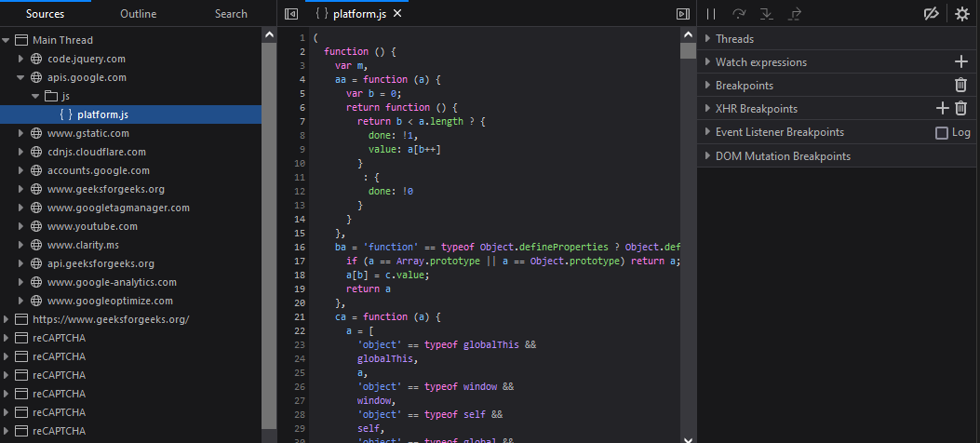The width and height of the screenshot is (980, 443).
Task: Select www.youtube.com in source tree
Action: click(x=92, y=226)
